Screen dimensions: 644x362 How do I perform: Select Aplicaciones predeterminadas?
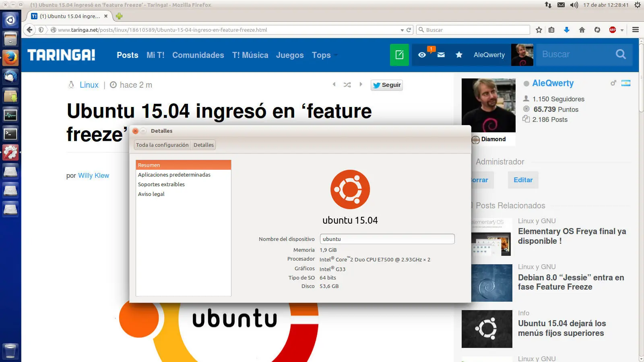click(x=184, y=175)
